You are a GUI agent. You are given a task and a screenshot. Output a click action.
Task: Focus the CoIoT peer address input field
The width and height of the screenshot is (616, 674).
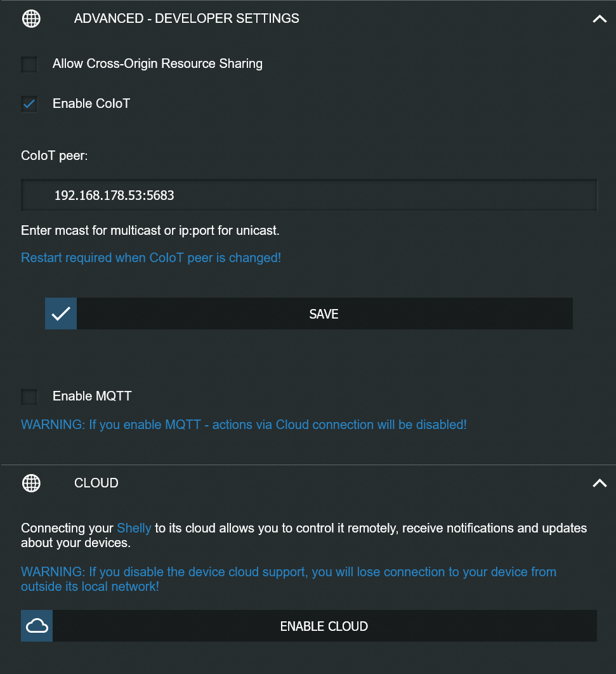point(309,195)
